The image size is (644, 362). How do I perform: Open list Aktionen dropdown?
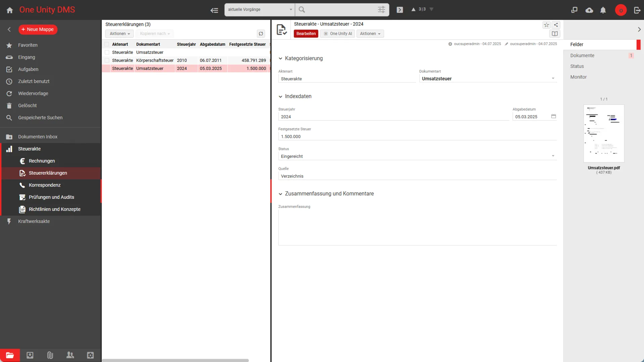click(x=120, y=34)
